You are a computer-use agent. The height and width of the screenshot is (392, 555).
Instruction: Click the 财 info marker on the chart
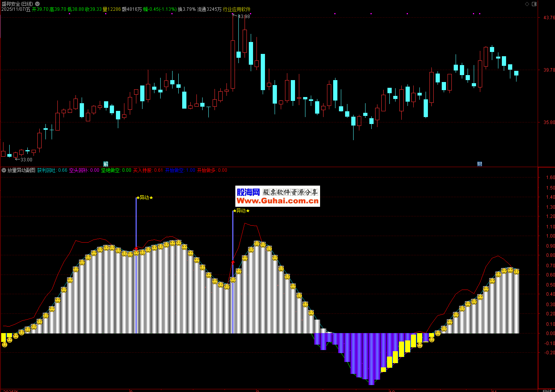(480, 164)
